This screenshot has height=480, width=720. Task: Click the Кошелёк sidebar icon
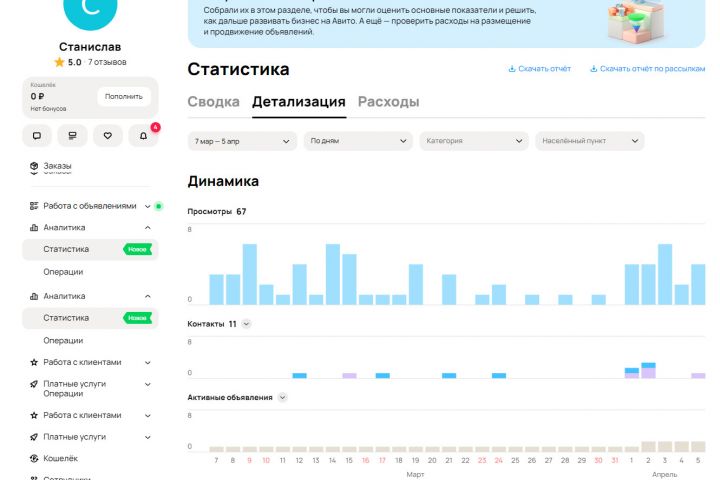coord(34,458)
